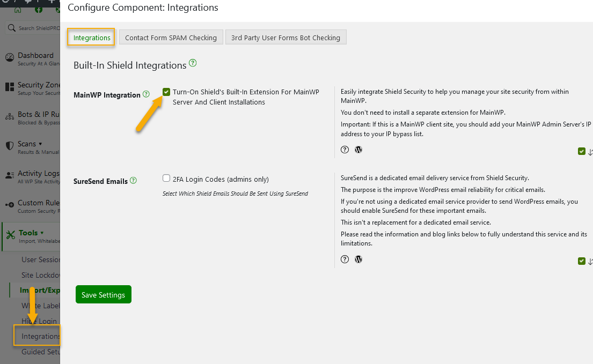Click the Custom Rules sidebar label
Screen dimensions: 593x364
39,203
